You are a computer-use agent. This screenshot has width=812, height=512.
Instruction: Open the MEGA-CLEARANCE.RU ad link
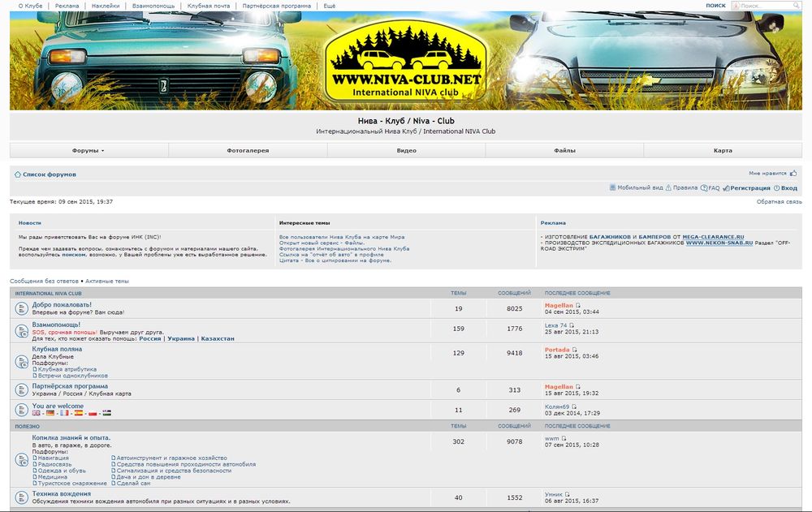point(713,237)
